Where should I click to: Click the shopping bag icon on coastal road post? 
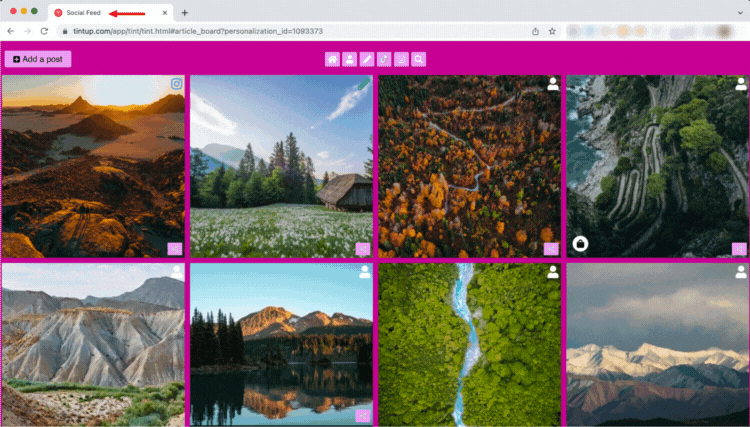tap(580, 244)
